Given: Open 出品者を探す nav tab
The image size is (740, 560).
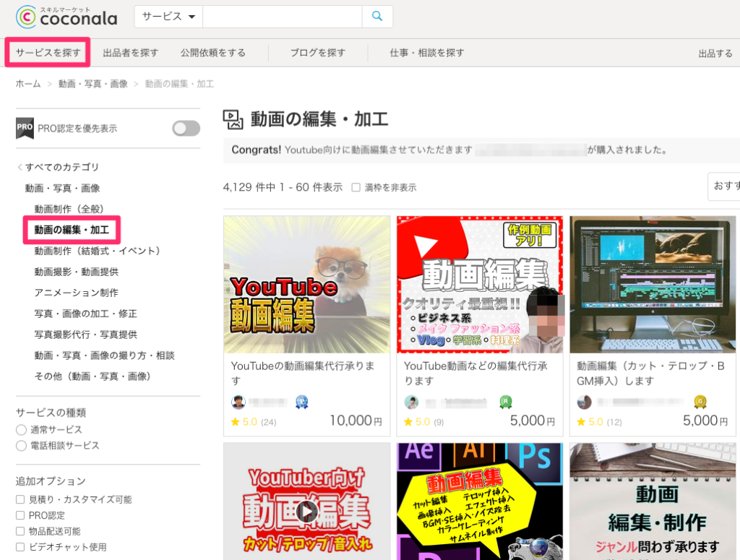Looking at the screenshot, I should (x=131, y=52).
